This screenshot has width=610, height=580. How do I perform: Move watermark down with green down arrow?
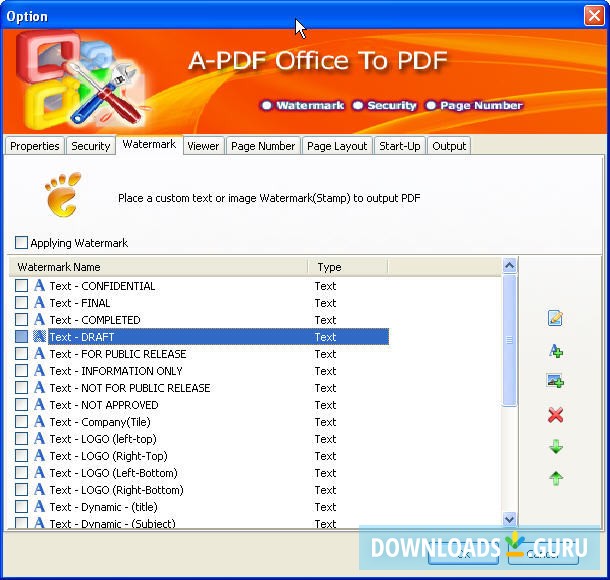click(556, 447)
